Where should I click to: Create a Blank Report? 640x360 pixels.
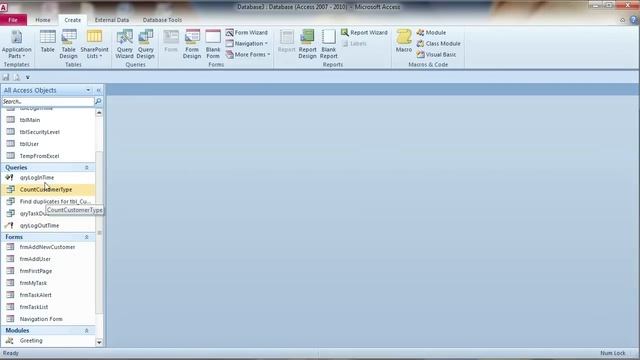coord(329,44)
